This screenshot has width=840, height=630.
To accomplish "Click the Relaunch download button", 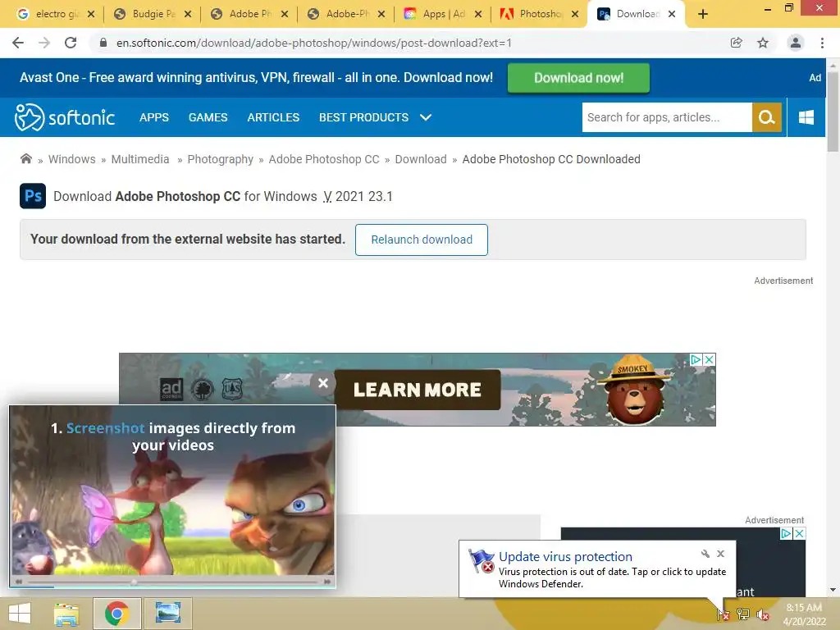I will [x=422, y=240].
